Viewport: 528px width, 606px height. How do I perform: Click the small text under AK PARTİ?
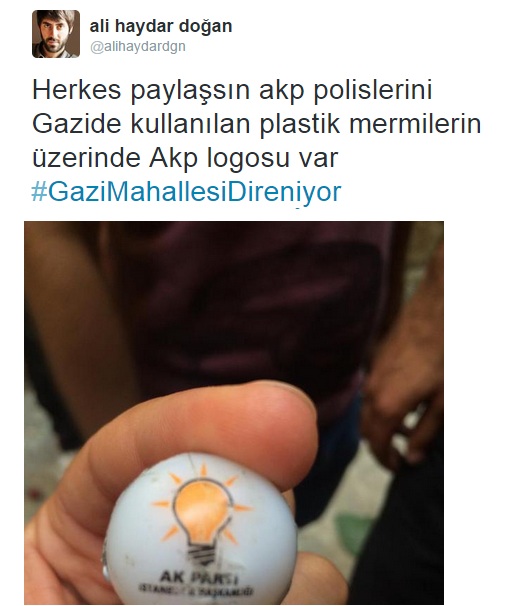(196, 590)
